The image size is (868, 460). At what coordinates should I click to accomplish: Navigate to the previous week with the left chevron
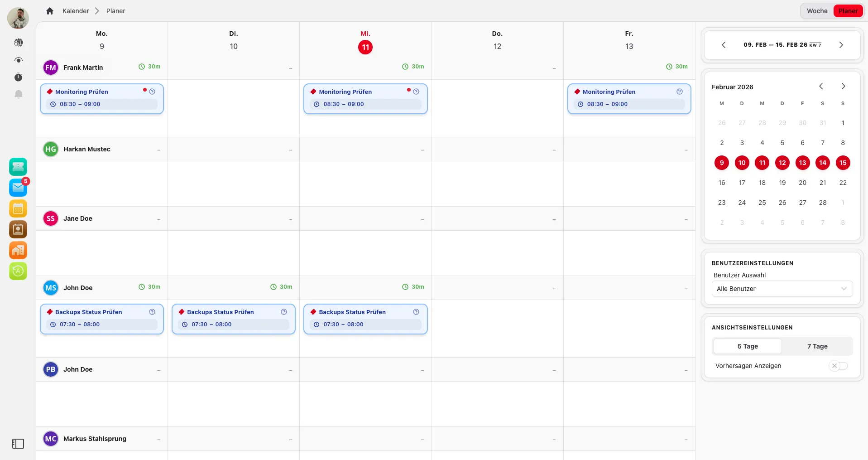pos(724,45)
